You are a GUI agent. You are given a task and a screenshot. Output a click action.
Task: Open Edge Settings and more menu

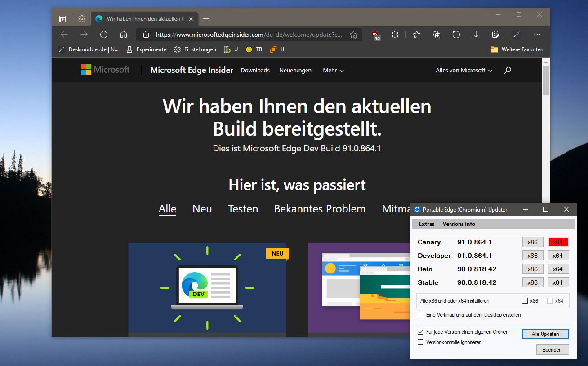537,35
